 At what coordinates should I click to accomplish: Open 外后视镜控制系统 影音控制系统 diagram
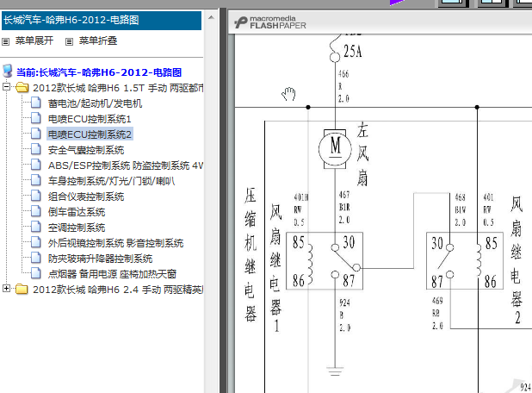coord(115,243)
